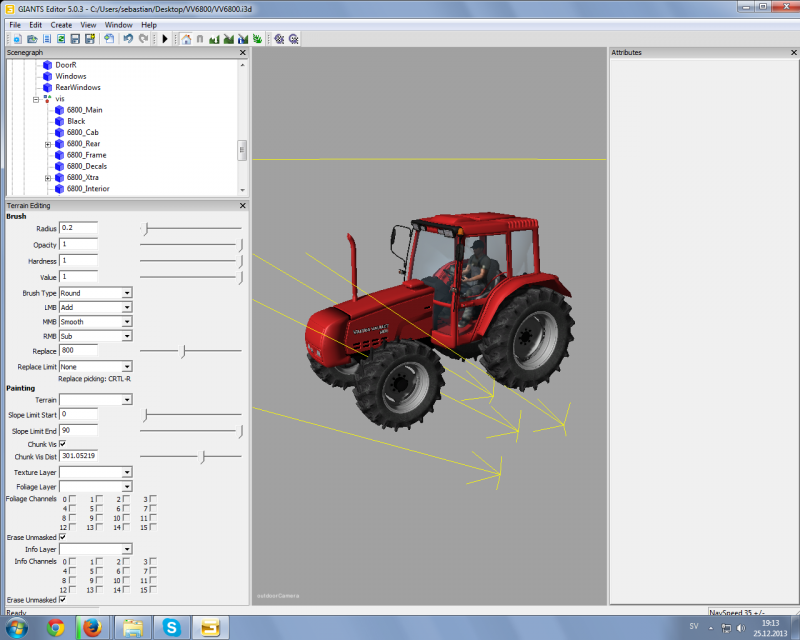Open the Create menu

[61, 25]
